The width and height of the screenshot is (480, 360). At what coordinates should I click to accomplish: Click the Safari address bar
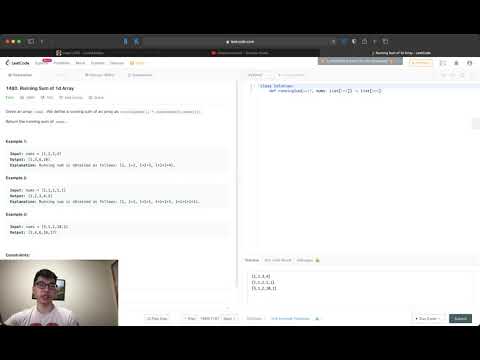[240, 42]
